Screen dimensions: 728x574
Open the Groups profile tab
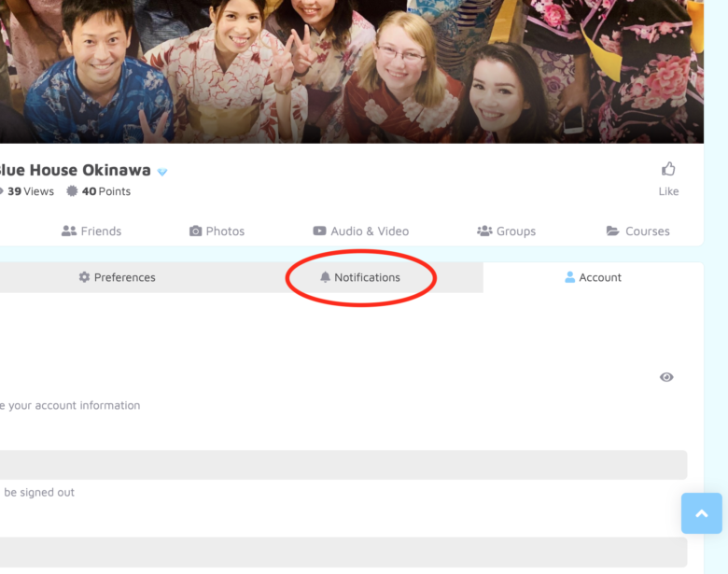point(507,231)
